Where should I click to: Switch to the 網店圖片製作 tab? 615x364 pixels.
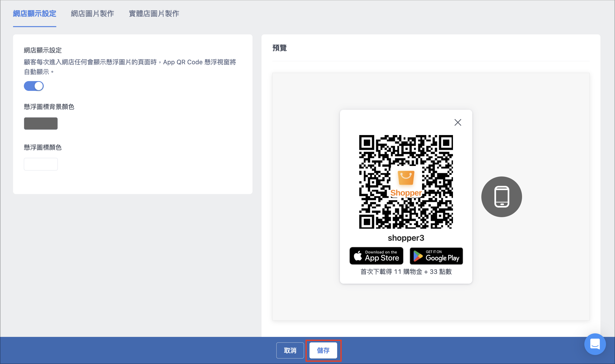pyautogui.click(x=92, y=14)
